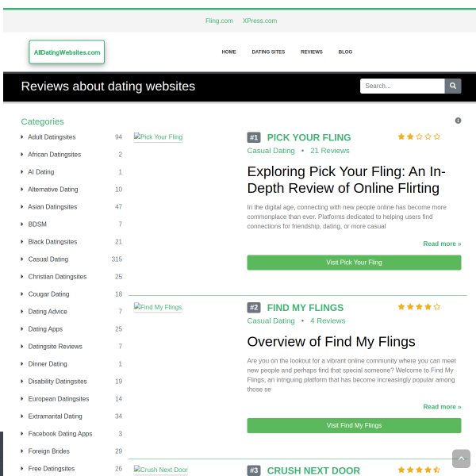Select the Extramarital Dating category
Viewport: 476px width, 476px height.
tap(55, 416)
